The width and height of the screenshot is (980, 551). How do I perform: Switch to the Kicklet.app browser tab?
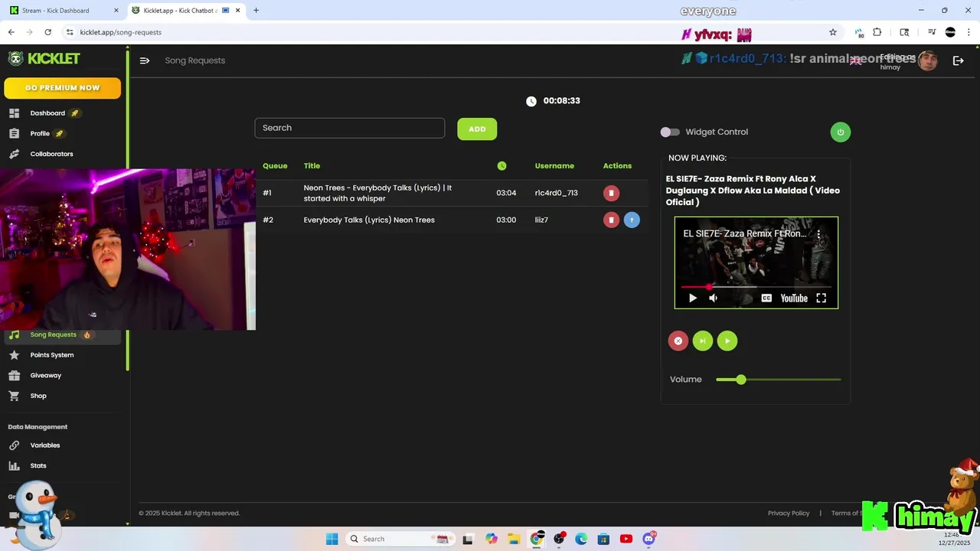(x=185, y=11)
